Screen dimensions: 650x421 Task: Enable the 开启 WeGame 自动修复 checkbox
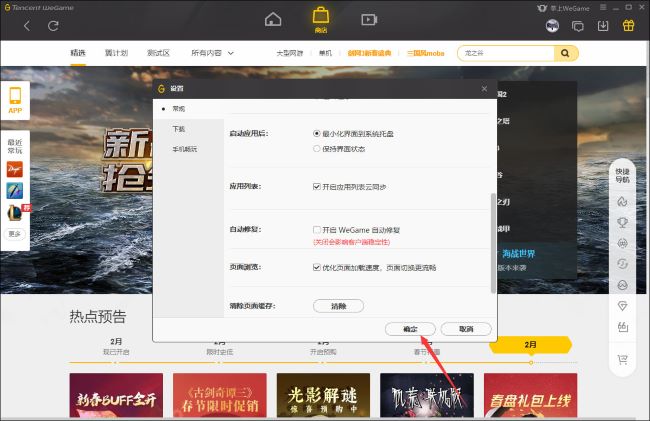(x=317, y=229)
